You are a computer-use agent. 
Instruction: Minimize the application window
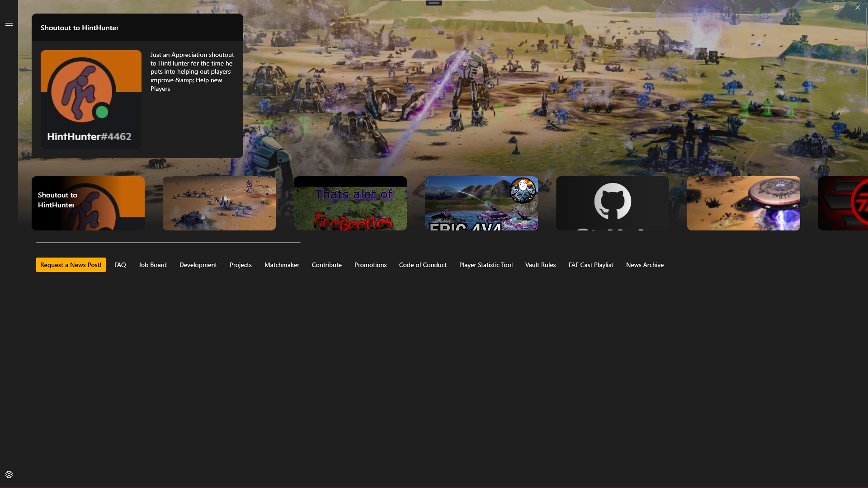tap(816, 7)
